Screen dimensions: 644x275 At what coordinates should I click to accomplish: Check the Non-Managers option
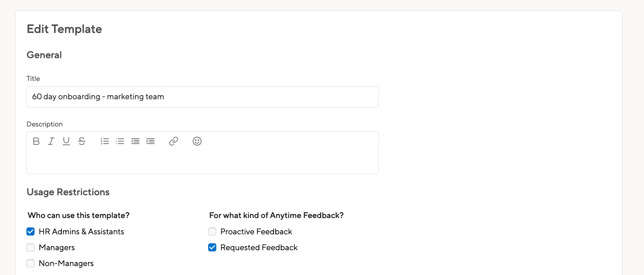click(30, 263)
